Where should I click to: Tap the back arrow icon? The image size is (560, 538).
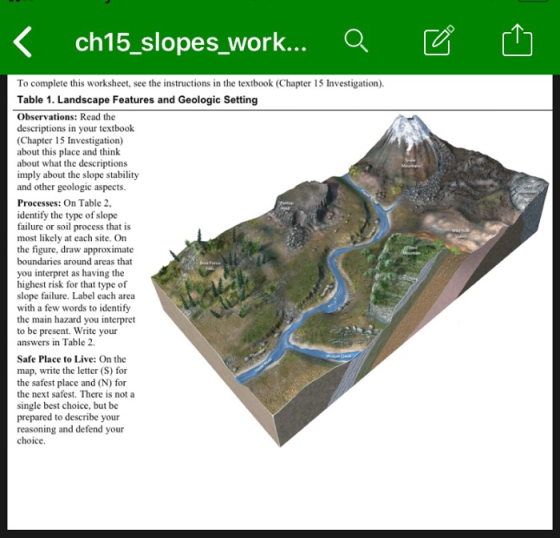click(x=22, y=42)
